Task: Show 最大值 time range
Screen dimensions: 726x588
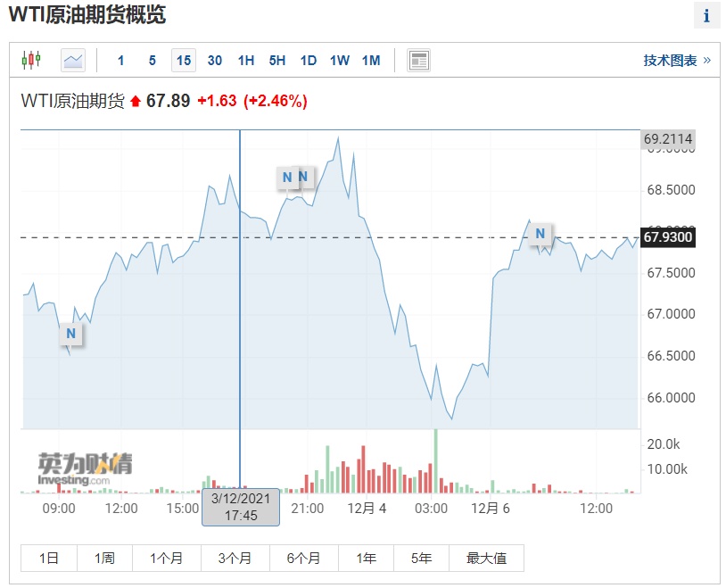Action: coord(486,559)
